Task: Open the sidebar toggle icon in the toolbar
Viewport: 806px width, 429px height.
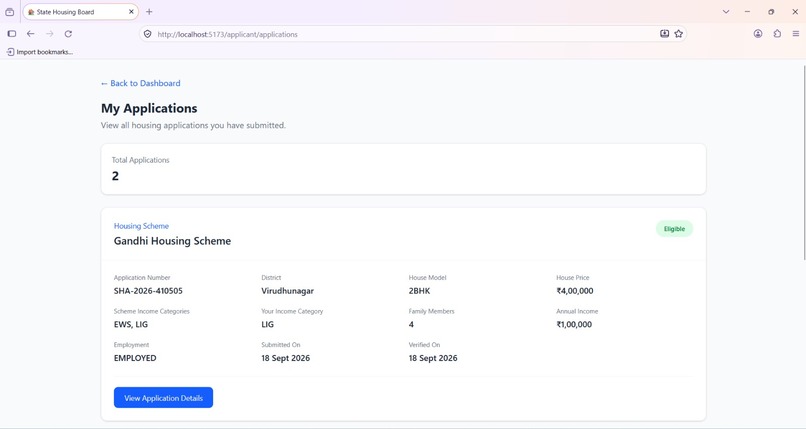Action: (12, 34)
